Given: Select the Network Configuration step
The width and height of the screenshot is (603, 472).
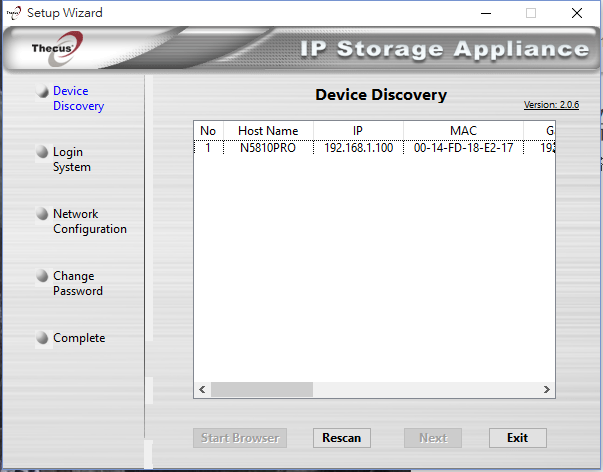Looking at the screenshot, I should tap(90, 221).
